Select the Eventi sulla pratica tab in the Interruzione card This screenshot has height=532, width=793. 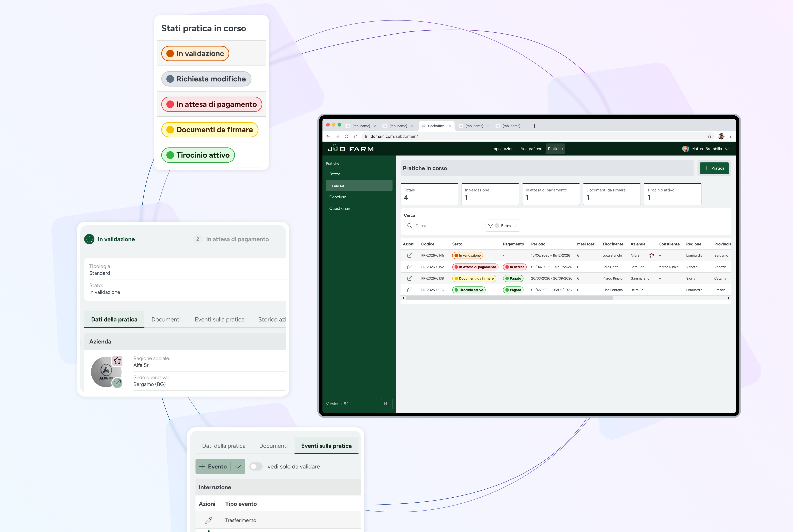[326, 446]
